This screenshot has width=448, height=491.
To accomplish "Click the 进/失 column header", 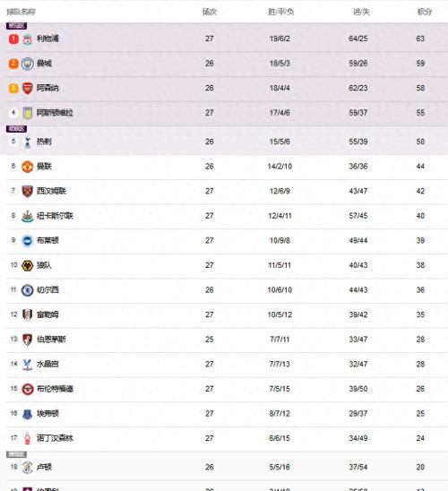I will coord(361,12).
